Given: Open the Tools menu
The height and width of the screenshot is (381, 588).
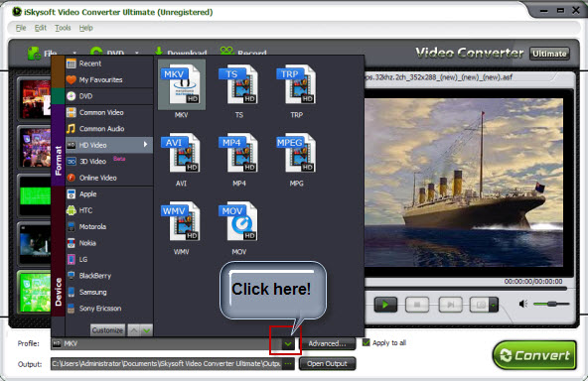Looking at the screenshot, I should click(x=63, y=28).
